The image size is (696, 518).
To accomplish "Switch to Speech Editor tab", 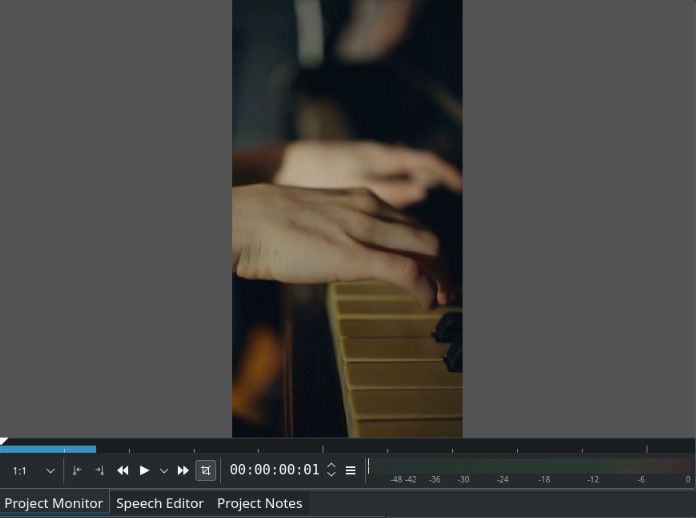I will (160, 503).
